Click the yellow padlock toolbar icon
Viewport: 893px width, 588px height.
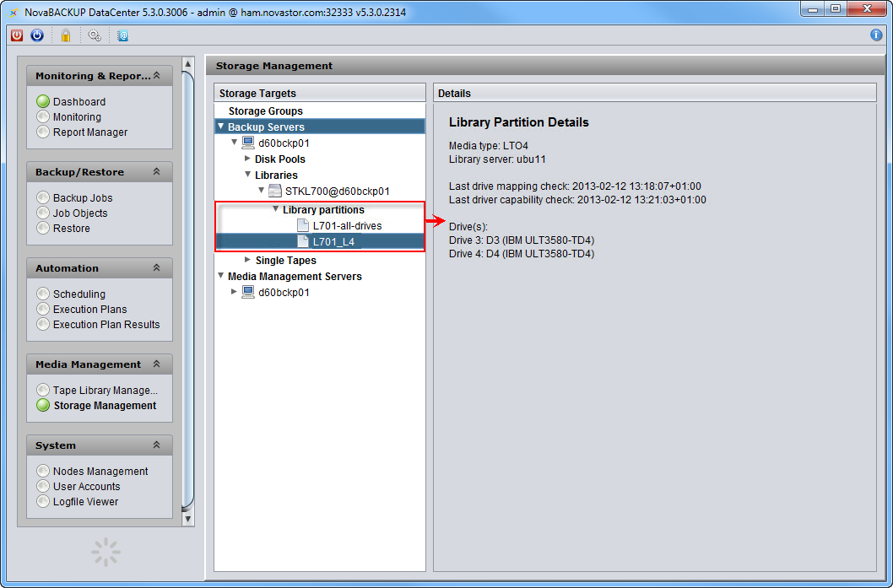[66, 35]
